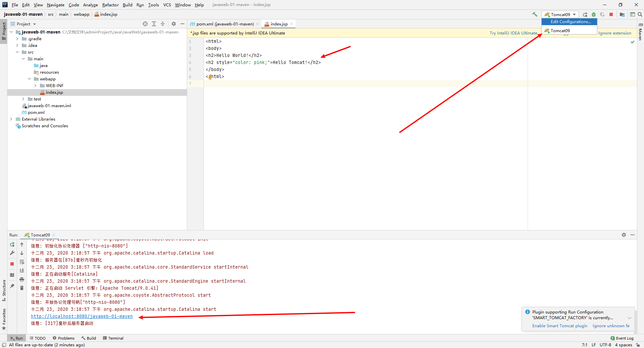The height and width of the screenshot is (348, 644).
Task: Stop the server with the top toolbar stop icon
Action: click(x=611, y=14)
